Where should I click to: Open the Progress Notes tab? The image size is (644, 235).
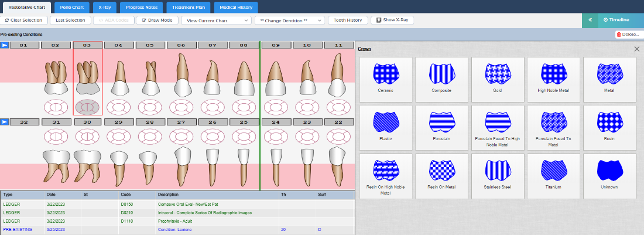142,8
